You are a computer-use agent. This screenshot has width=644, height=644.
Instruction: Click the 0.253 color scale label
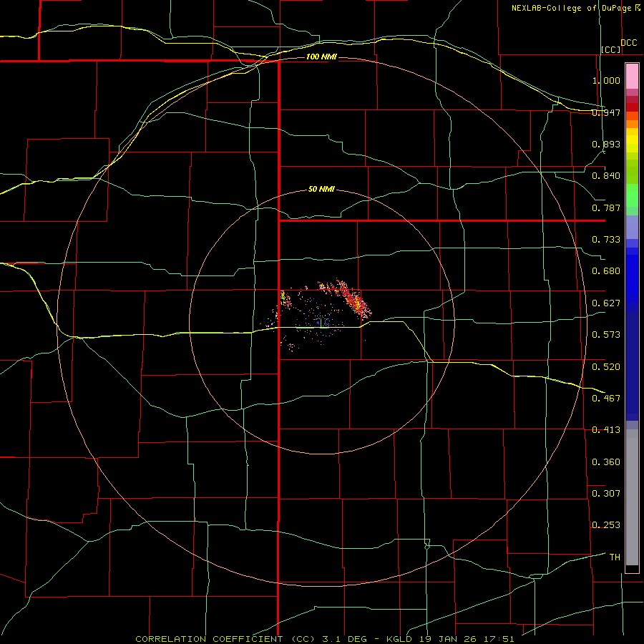[606, 525]
